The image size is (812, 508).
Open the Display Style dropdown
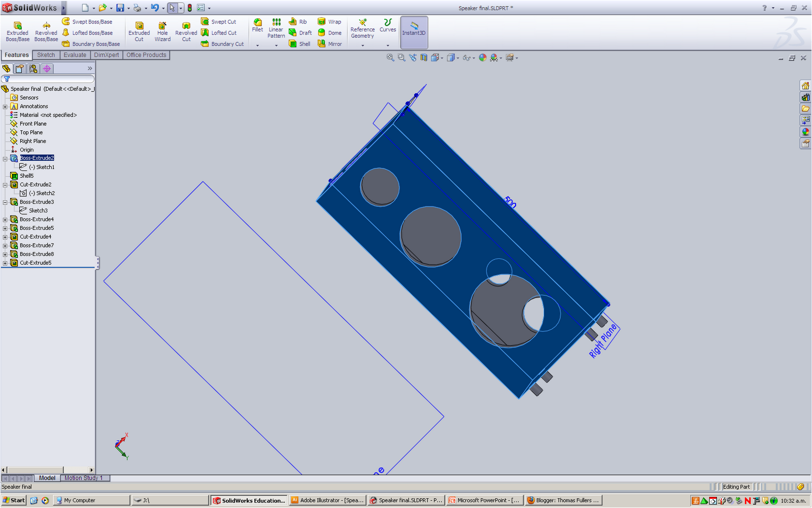coord(457,57)
